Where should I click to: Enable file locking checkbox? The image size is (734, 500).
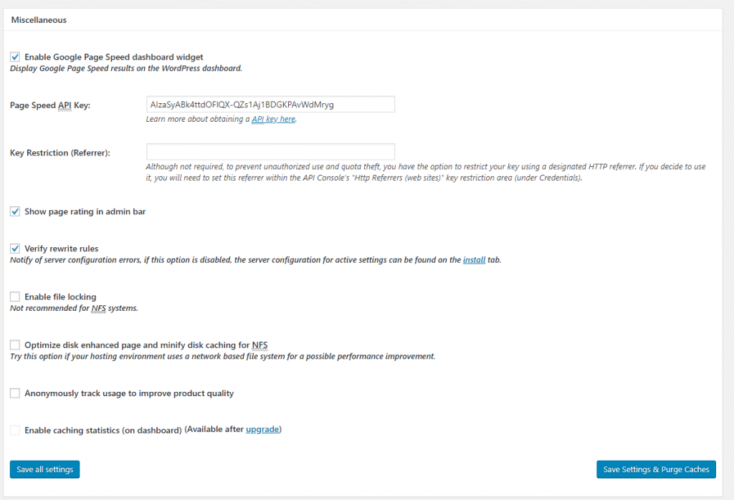tap(14, 296)
